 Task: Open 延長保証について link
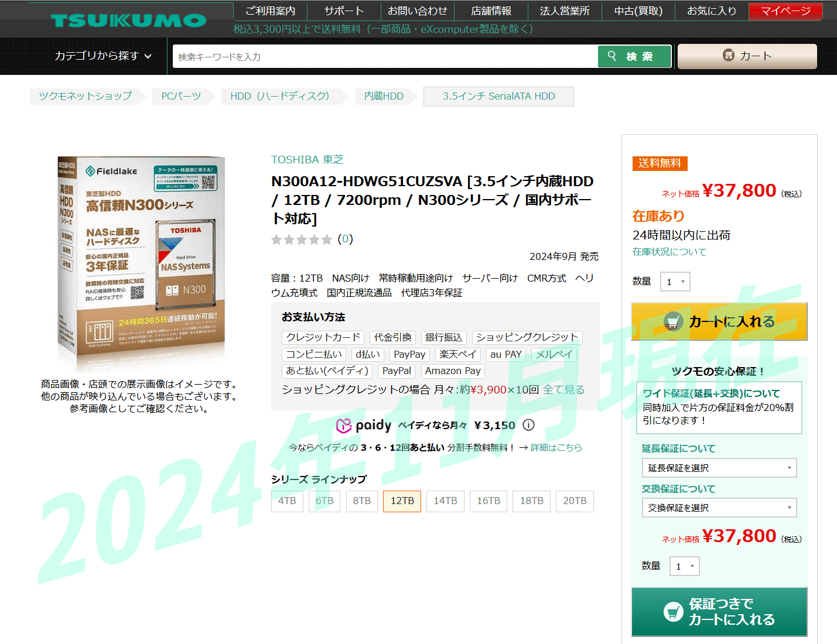point(678,448)
